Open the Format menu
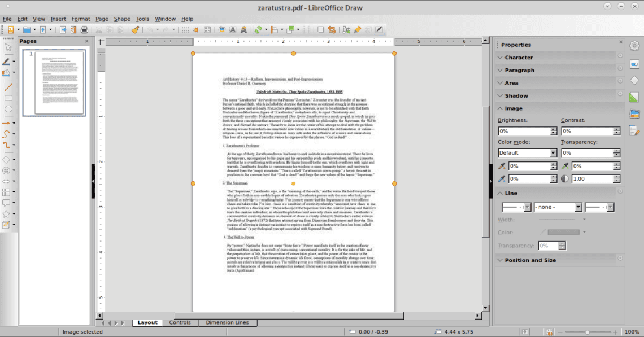Viewport: 644px width, 337px height. 81,19
